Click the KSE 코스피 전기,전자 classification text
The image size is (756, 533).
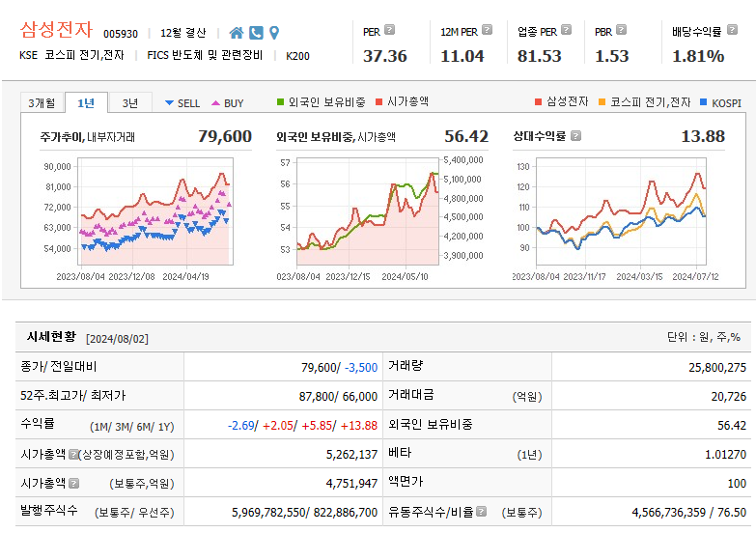point(71,55)
